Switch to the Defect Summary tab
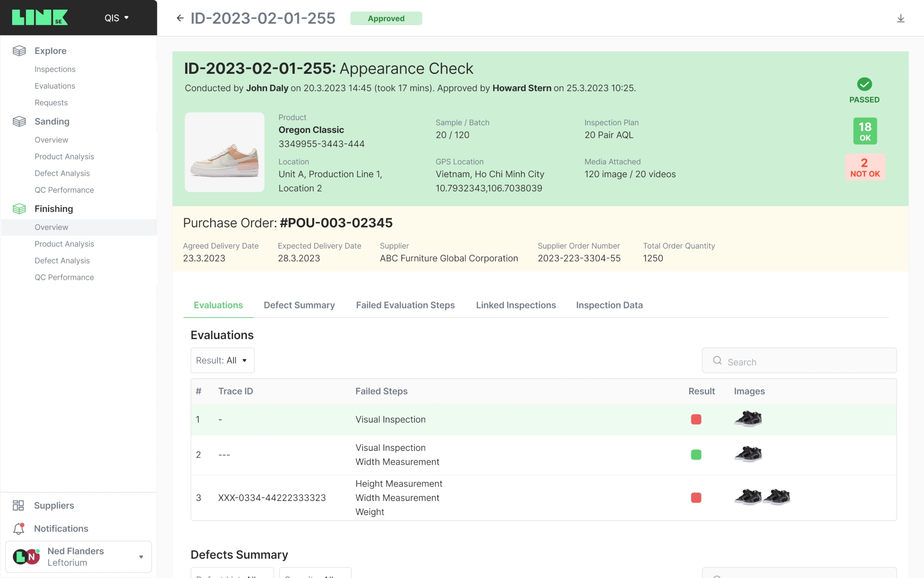 click(299, 305)
